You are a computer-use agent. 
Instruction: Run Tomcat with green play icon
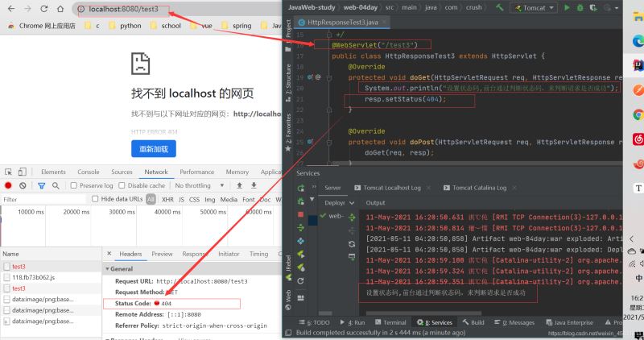tap(567, 7)
